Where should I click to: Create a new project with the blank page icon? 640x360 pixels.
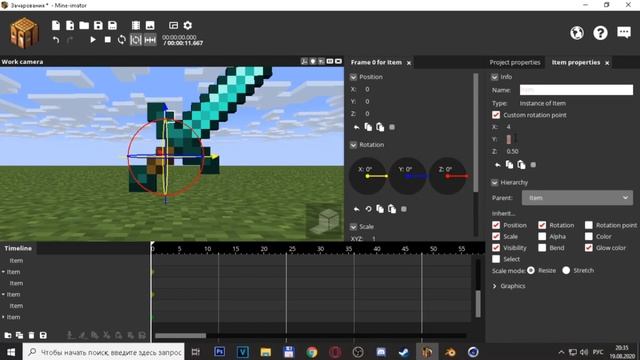tap(56, 25)
